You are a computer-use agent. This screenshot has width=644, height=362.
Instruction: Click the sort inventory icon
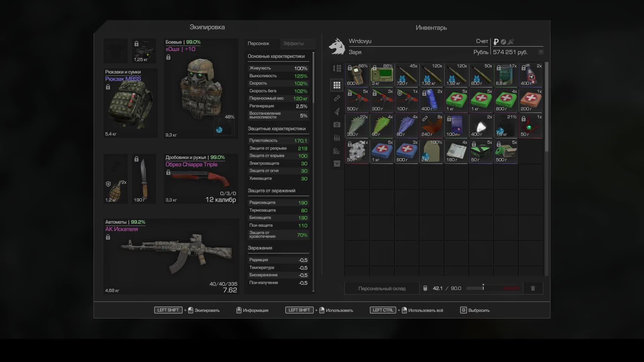(x=337, y=68)
